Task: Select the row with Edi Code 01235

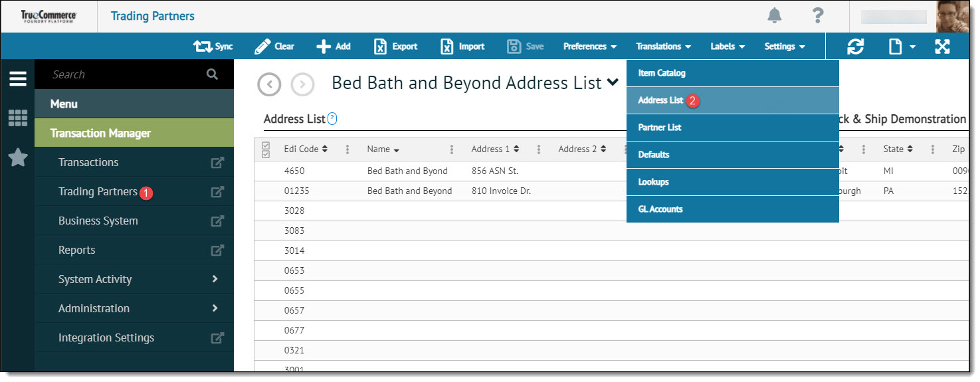Action: pos(611,191)
